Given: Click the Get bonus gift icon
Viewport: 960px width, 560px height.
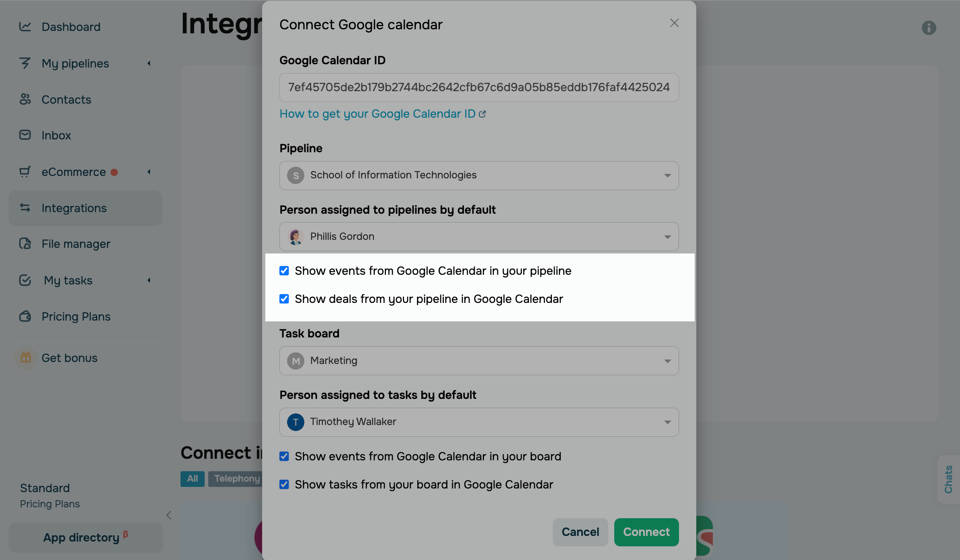Looking at the screenshot, I should click(x=26, y=358).
